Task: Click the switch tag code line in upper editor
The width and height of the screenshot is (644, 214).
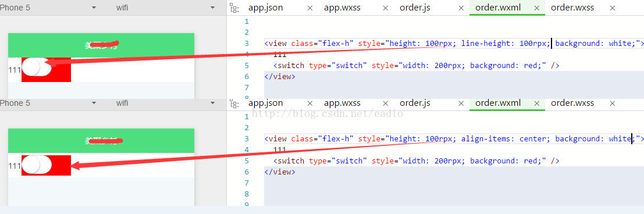Action: point(416,65)
